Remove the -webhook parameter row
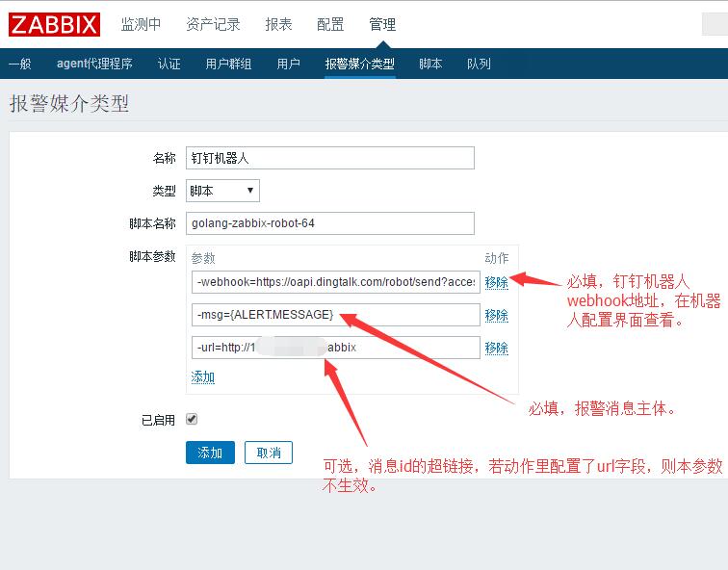Viewport: 728px width, 570px height. coord(496,282)
